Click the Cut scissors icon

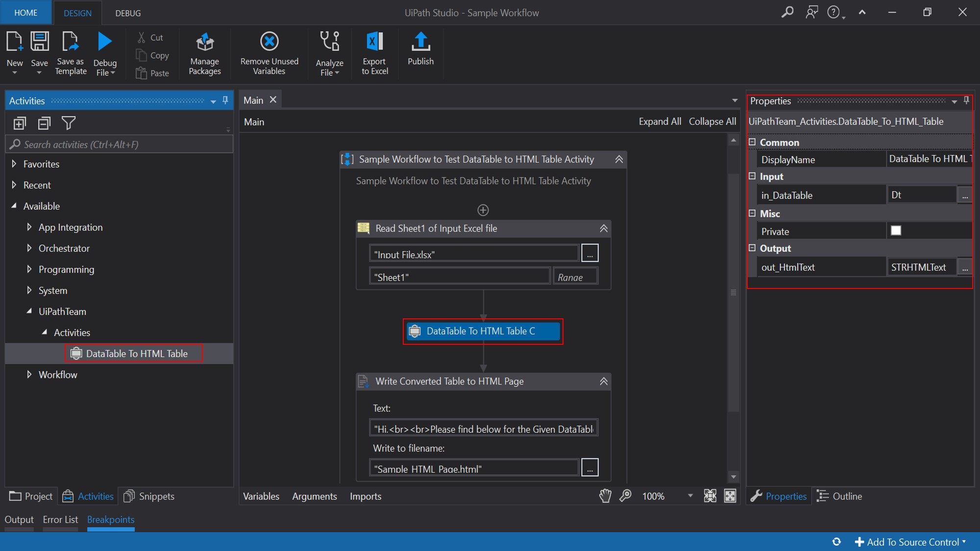(142, 37)
